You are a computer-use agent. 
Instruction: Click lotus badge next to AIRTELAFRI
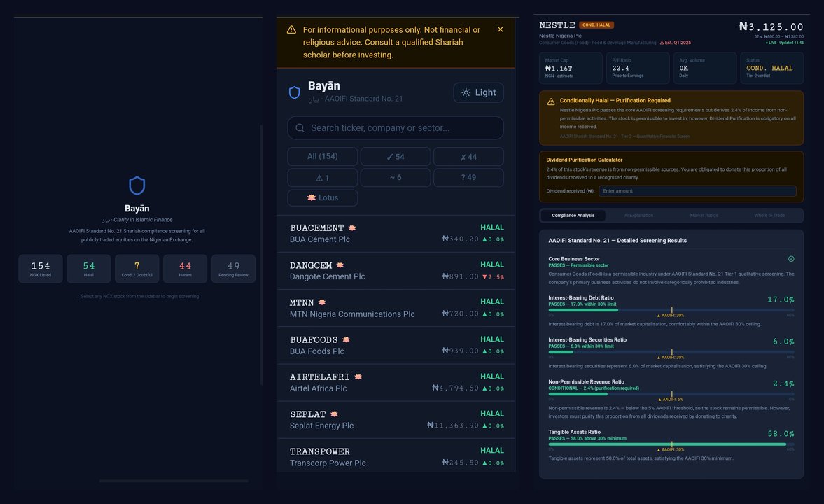[358, 377]
